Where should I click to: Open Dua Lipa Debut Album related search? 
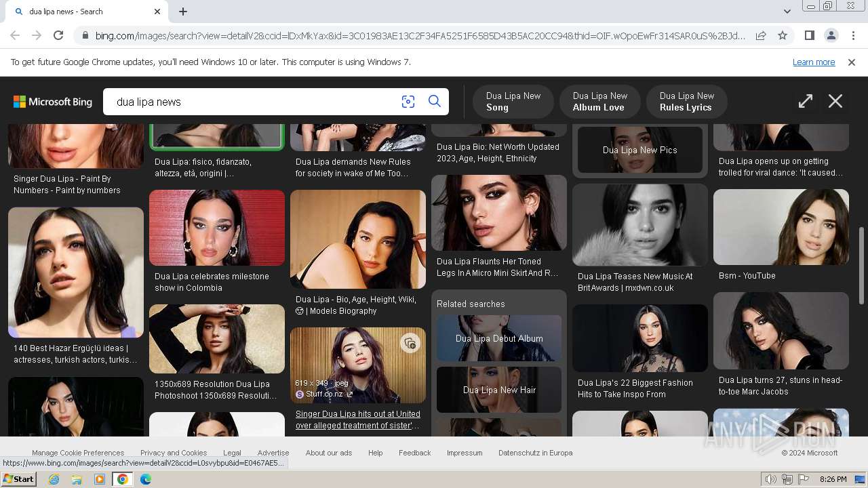(499, 338)
